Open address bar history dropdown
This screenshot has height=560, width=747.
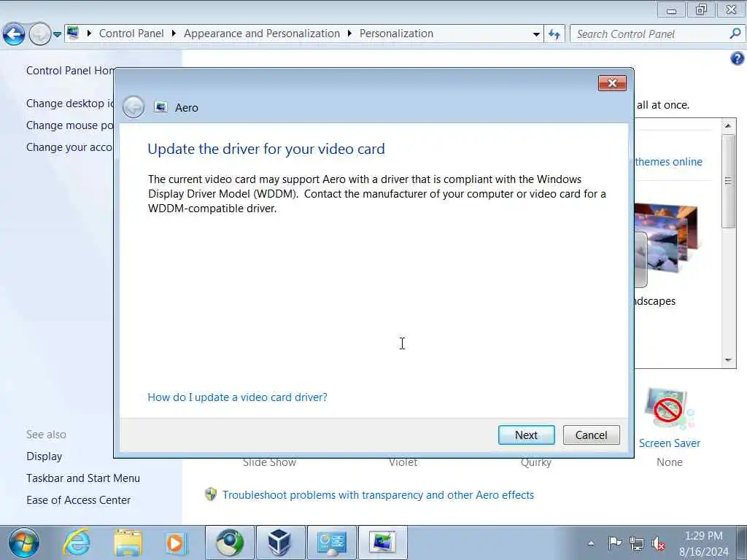536,34
